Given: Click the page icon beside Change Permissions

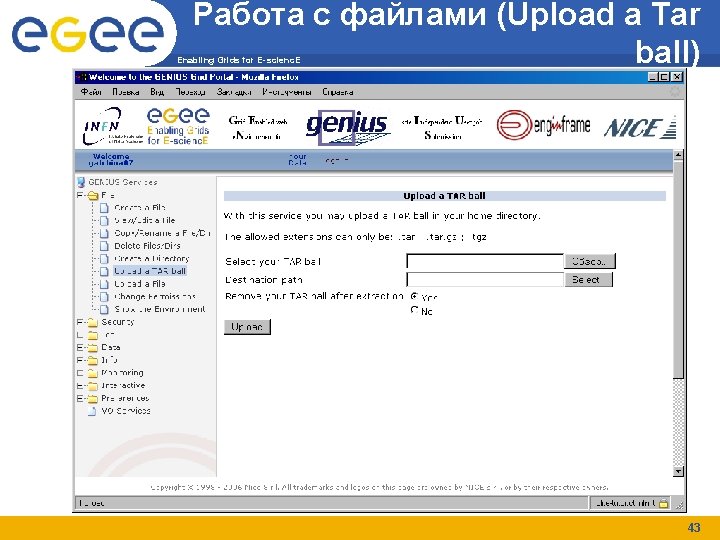Looking at the screenshot, I should coord(104,297).
